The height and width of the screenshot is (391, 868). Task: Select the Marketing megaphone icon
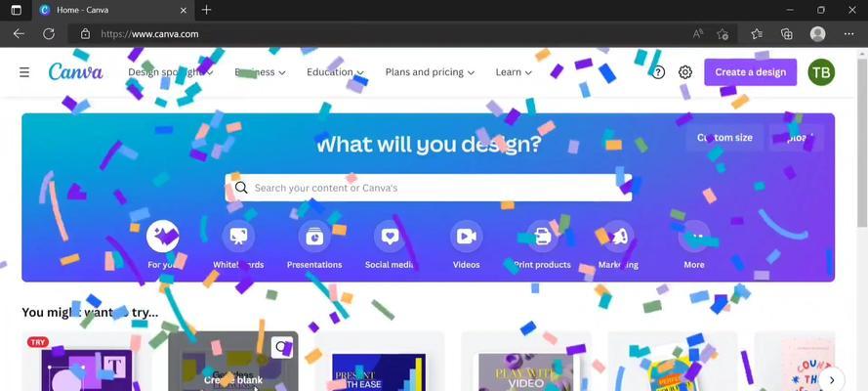pyautogui.click(x=618, y=237)
